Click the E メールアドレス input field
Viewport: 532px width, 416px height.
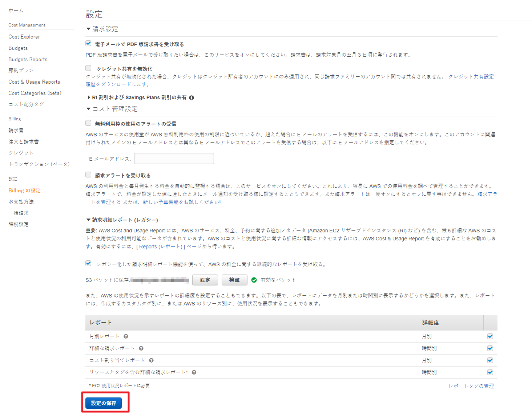pos(174,159)
